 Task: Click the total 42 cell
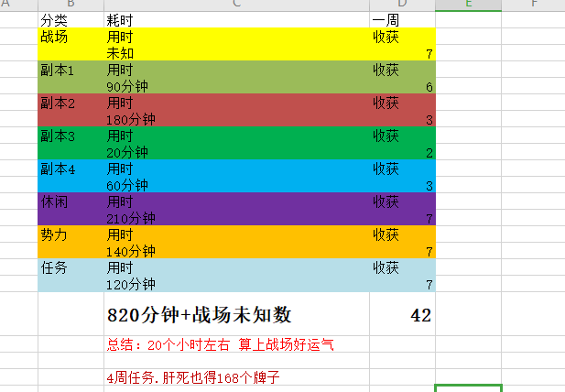tap(401, 315)
